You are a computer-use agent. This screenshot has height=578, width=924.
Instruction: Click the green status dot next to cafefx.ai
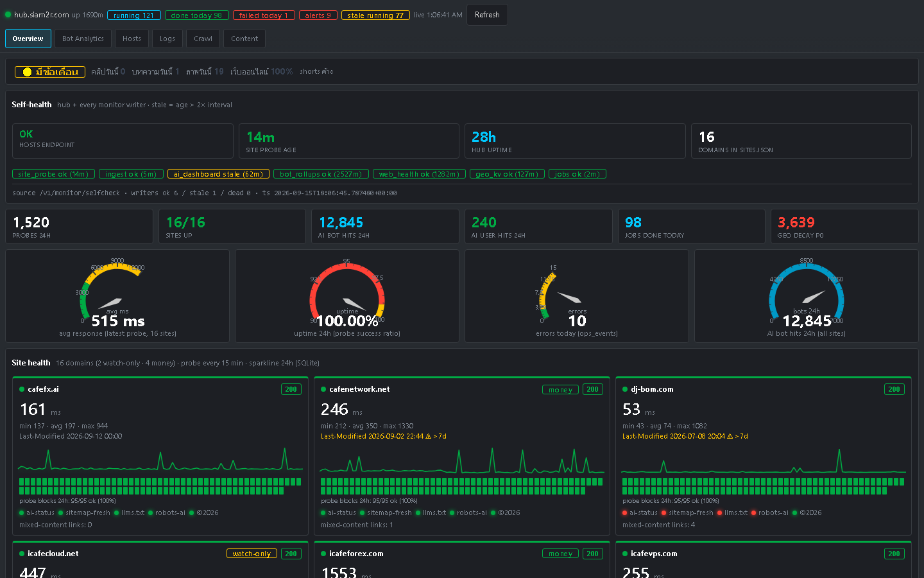(22, 389)
